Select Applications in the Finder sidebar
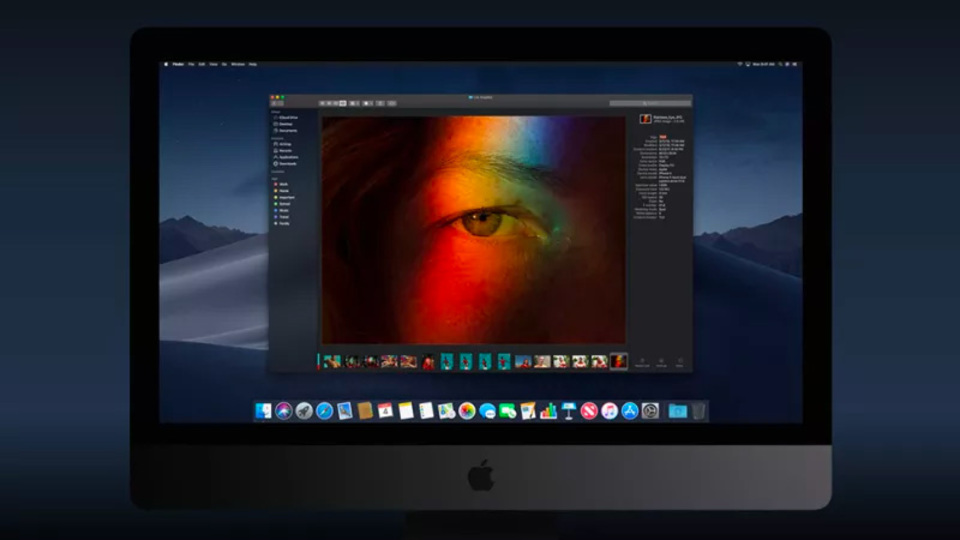Screen dimensions: 960x540 [286, 157]
